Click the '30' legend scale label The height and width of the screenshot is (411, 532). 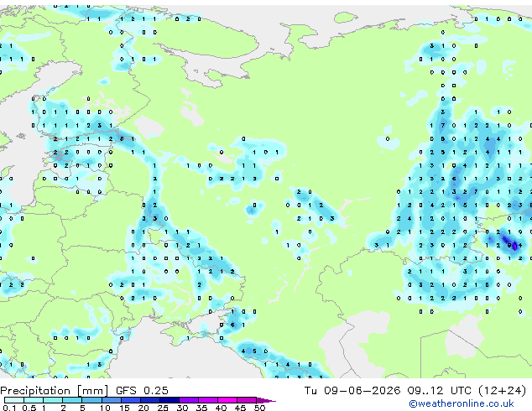click(x=182, y=408)
